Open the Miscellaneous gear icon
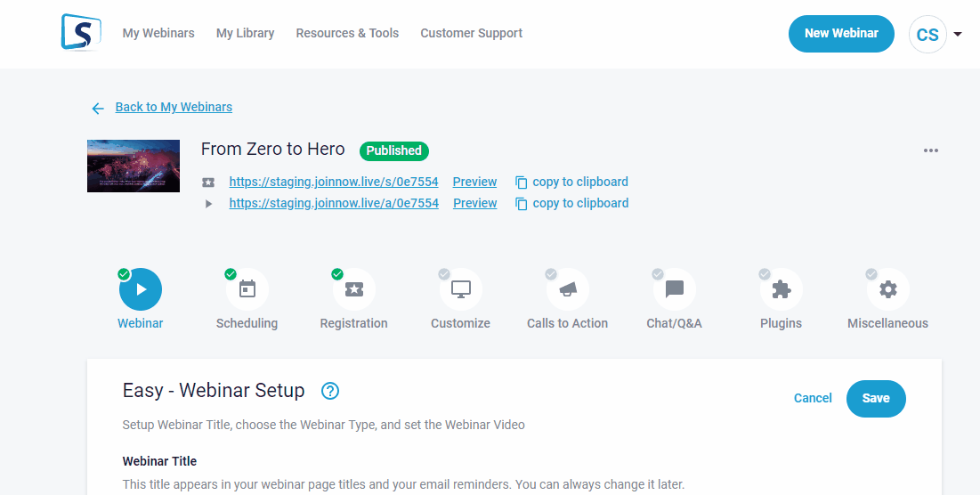 pyautogui.click(x=888, y=289)
